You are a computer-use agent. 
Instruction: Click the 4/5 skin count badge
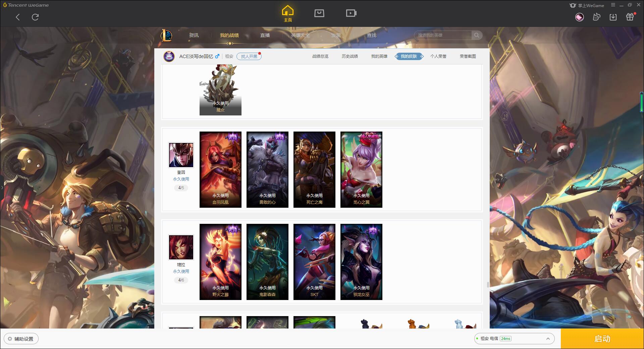181,188
